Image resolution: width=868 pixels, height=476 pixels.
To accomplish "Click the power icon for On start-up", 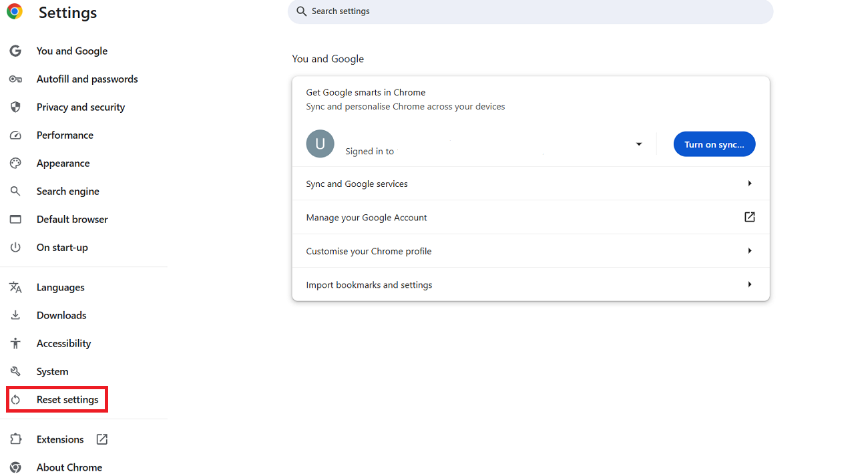I will point(15,247).
